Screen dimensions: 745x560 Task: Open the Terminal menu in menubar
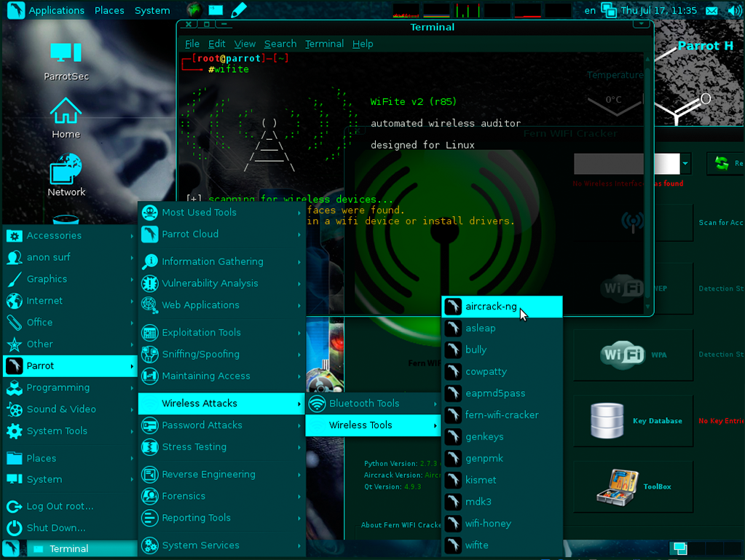coord(324,44)
